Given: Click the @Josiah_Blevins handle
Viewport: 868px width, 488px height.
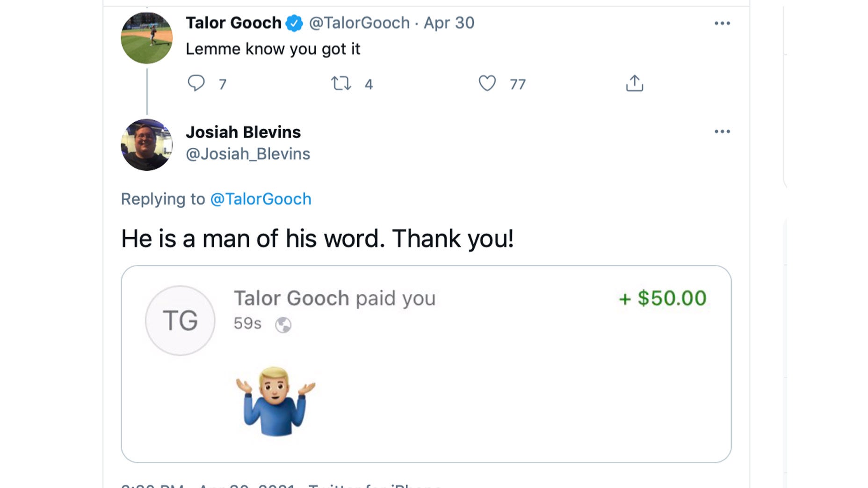Looking at the screenshot, I should pyautogui.click(x=248, y=154).
